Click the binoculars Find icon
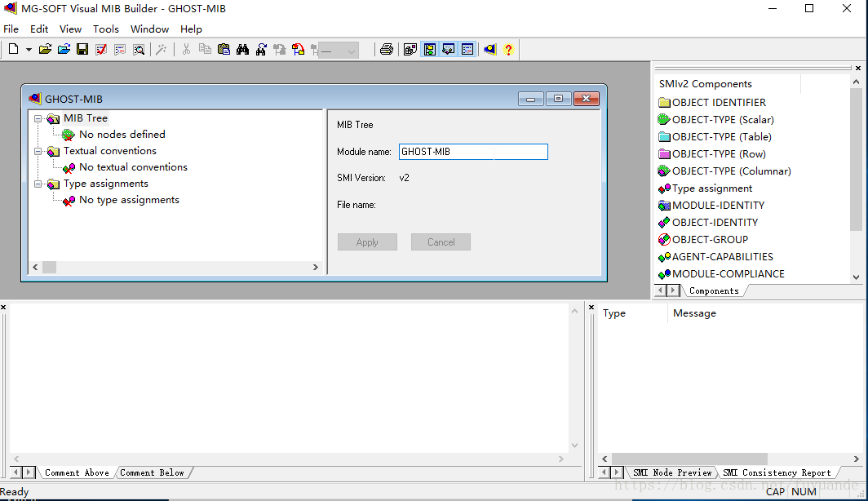Image resolution: width=868 pixels, height=501 pixels. [242, 49]
